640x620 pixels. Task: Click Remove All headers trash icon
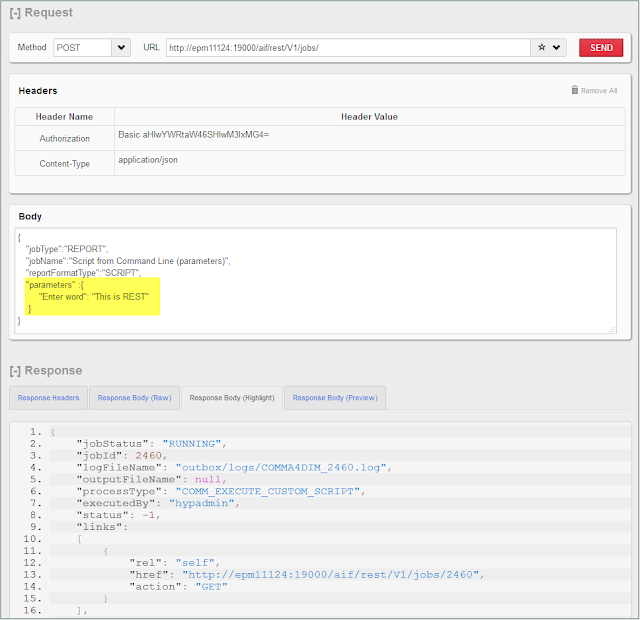575,90
